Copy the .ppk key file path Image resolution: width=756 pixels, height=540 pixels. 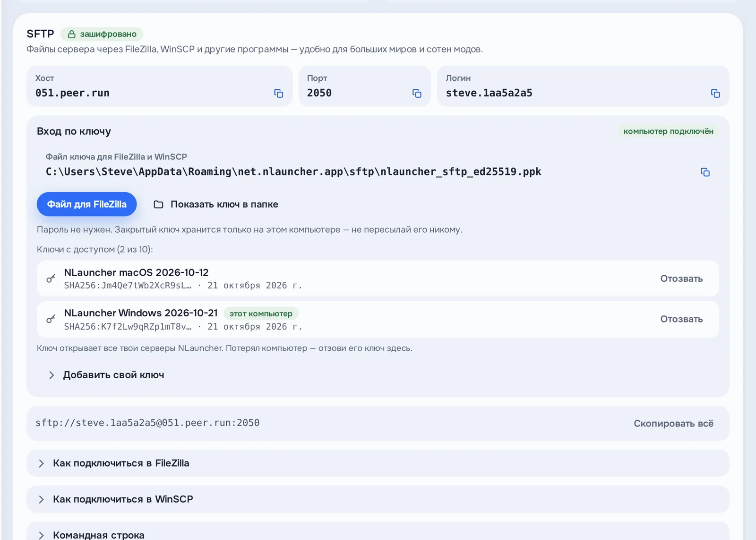705,172
